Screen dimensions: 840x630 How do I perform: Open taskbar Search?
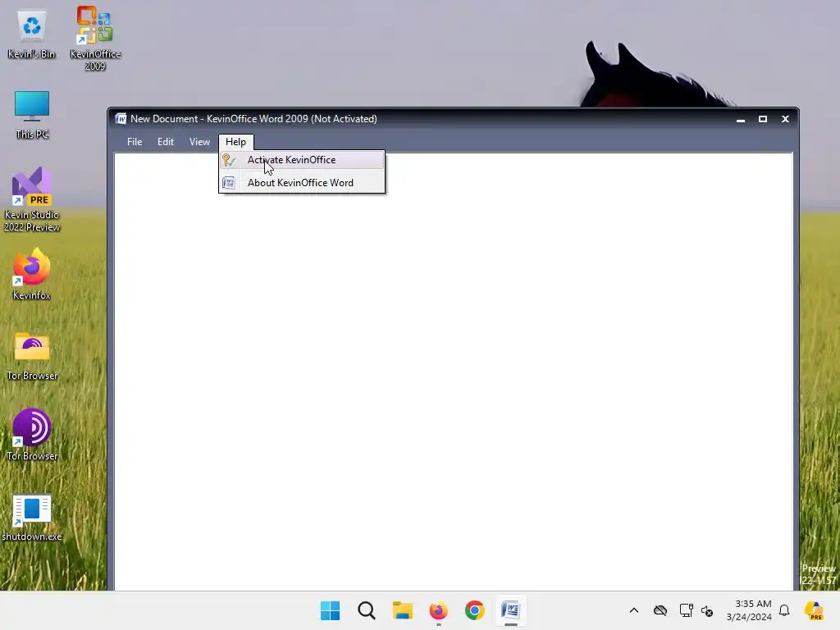pos(367,610)
